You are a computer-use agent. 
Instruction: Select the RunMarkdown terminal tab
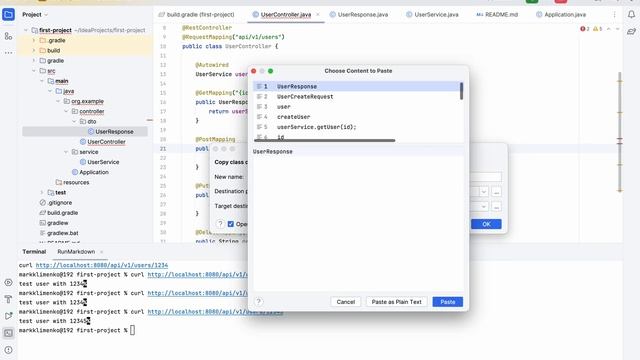pos(76,252)
